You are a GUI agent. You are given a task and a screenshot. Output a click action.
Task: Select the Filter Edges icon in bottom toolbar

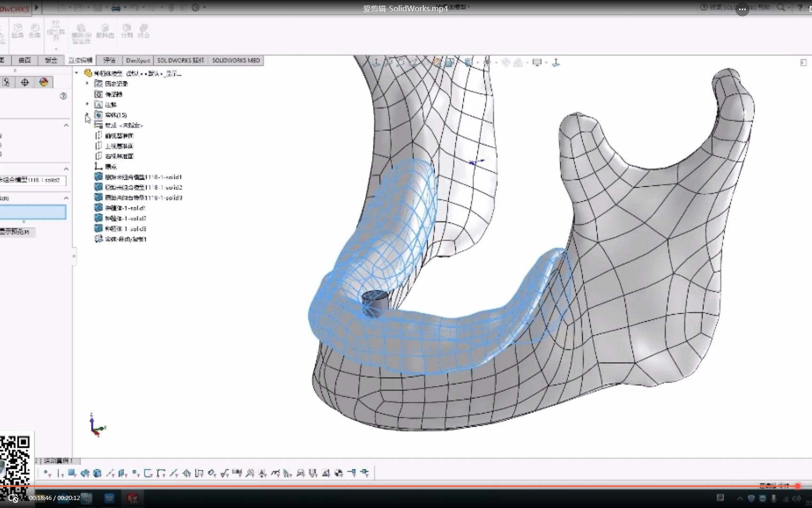[x=60, y=473]
